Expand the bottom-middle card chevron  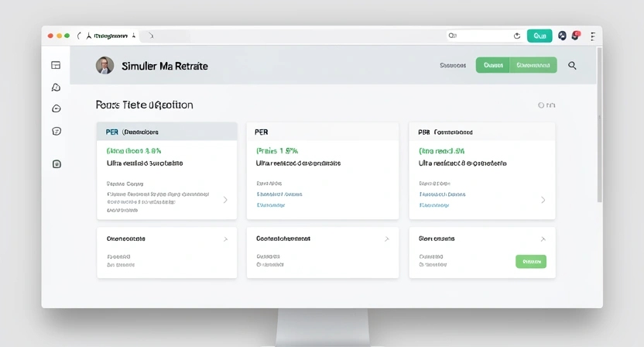(386, 239)
